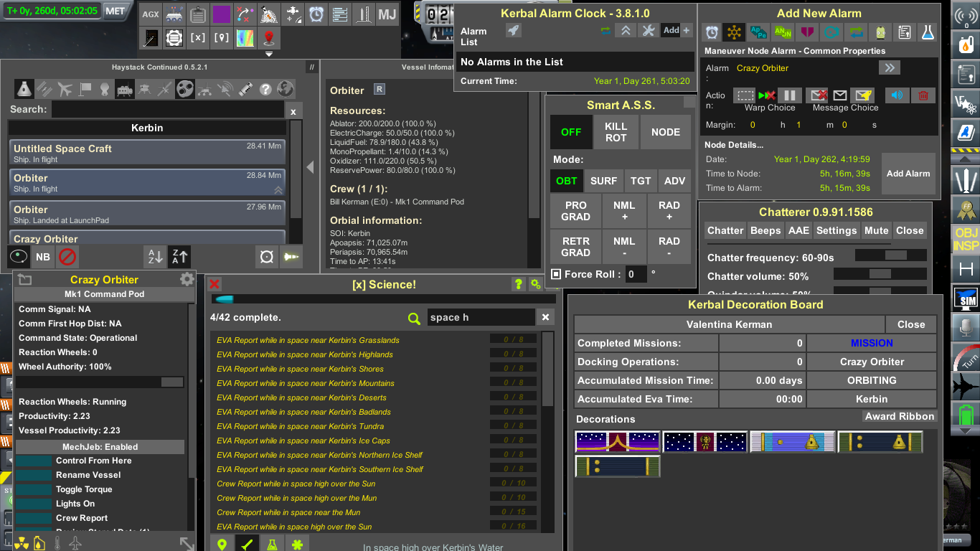Image resolution: width=980 pixels, height=551 pixels.
Task: Click the Award Ribbon button
Action: click(900, 416)
